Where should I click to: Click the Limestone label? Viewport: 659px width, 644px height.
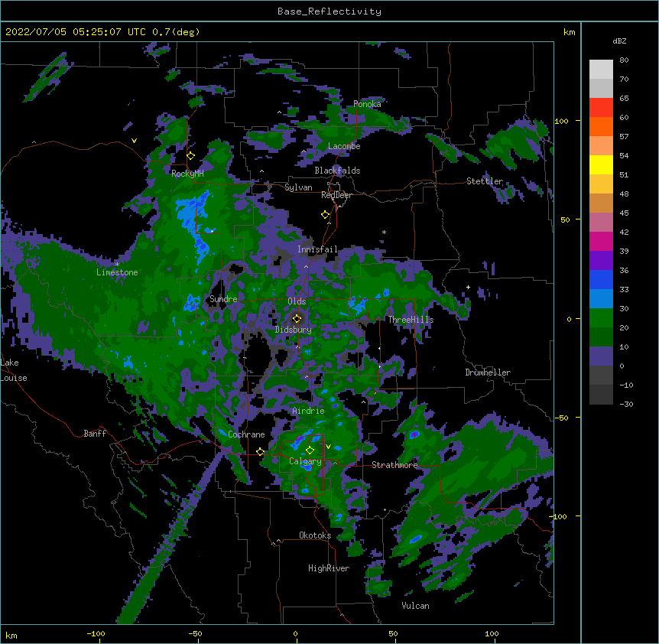(x=117, y=272)
